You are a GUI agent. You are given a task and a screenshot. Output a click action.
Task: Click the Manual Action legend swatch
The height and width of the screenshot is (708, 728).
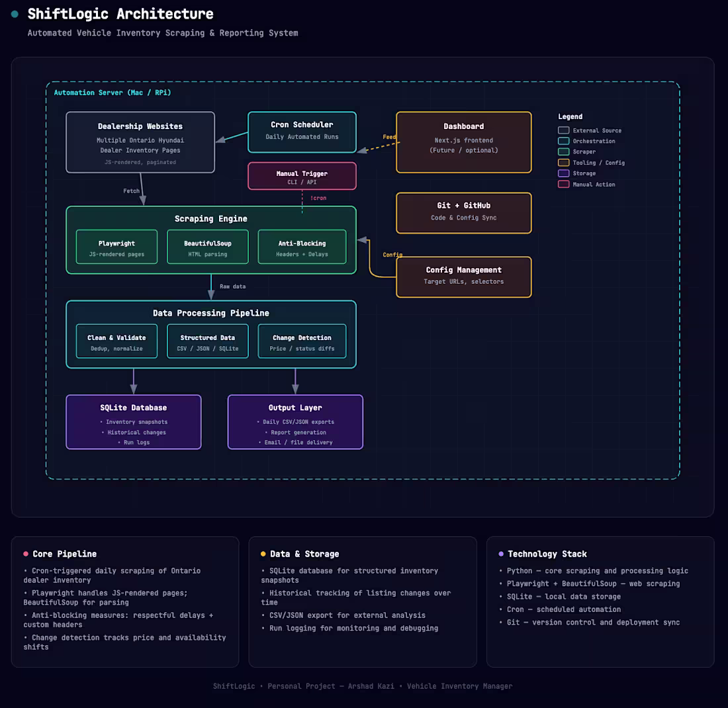(564, 185)
